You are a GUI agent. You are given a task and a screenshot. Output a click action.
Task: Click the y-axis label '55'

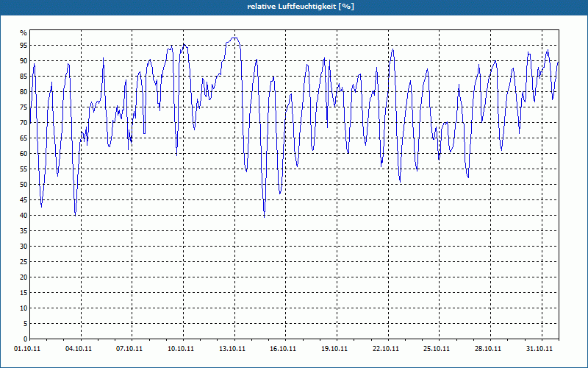click(24, 169)
